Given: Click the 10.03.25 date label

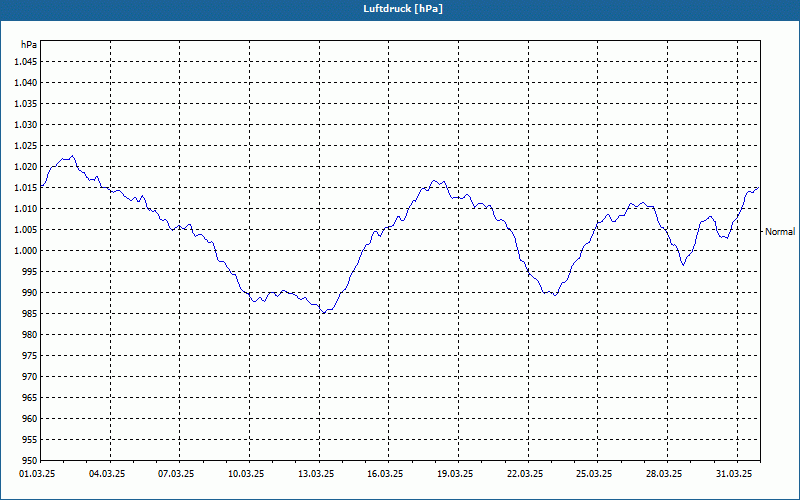Looking at the screenshot, I should [246, 474].
